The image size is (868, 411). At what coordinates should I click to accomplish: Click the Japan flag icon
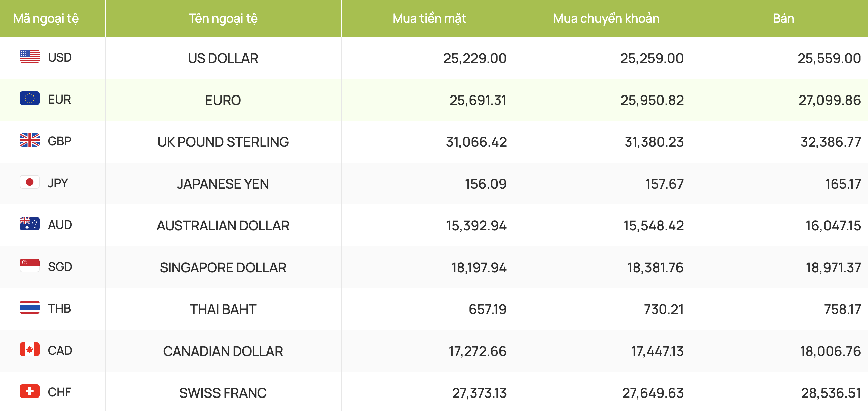30,182
